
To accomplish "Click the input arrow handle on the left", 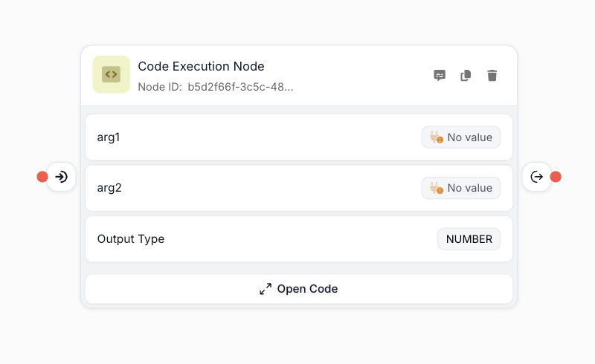I will [x=62, y=177].
